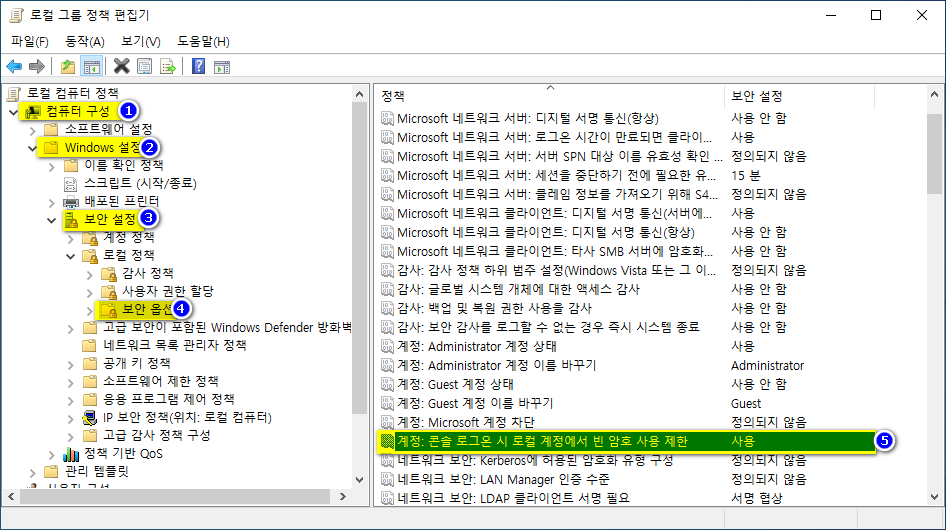
Task: Select 보안 옵션 in the tree
Action: click(x=148, y=310)
